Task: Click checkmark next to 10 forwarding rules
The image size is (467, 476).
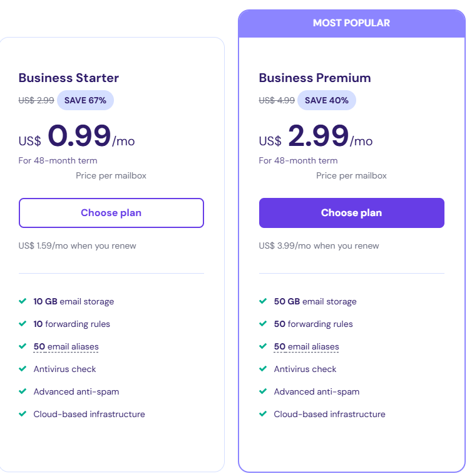Action: coord(23,324)
